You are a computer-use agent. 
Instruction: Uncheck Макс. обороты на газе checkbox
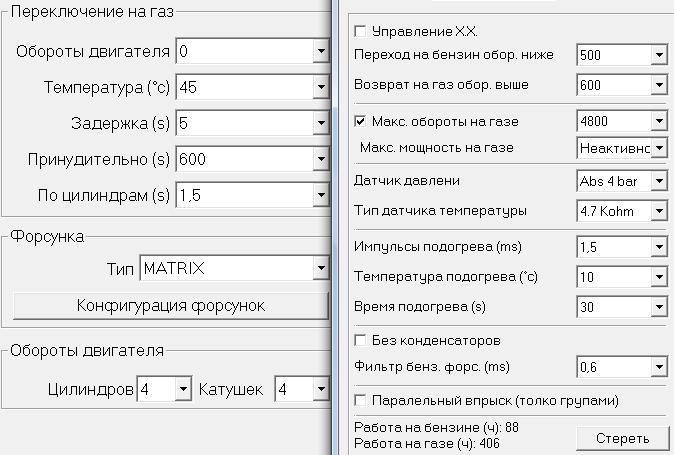[x=361, y=122]
